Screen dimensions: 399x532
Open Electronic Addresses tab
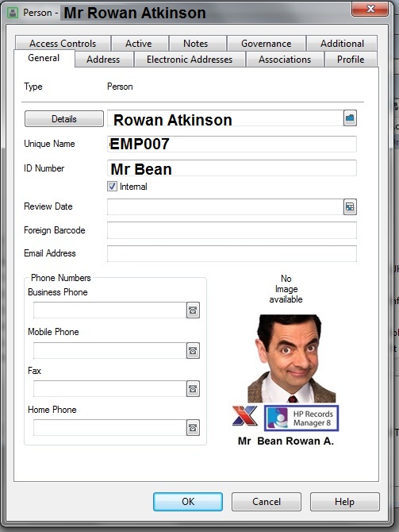coord(190,60)
